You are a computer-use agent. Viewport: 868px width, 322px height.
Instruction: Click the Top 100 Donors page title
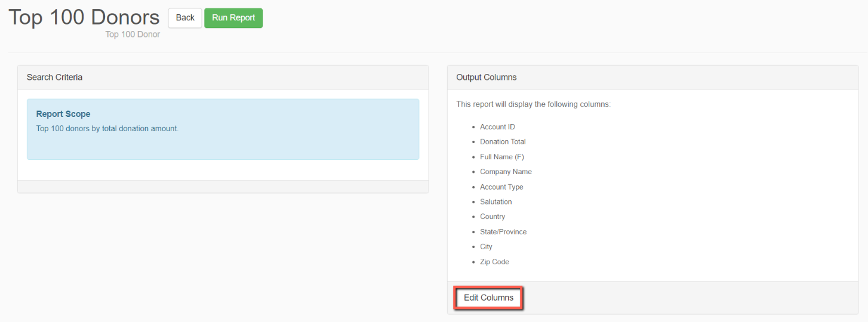coord(84,17)
